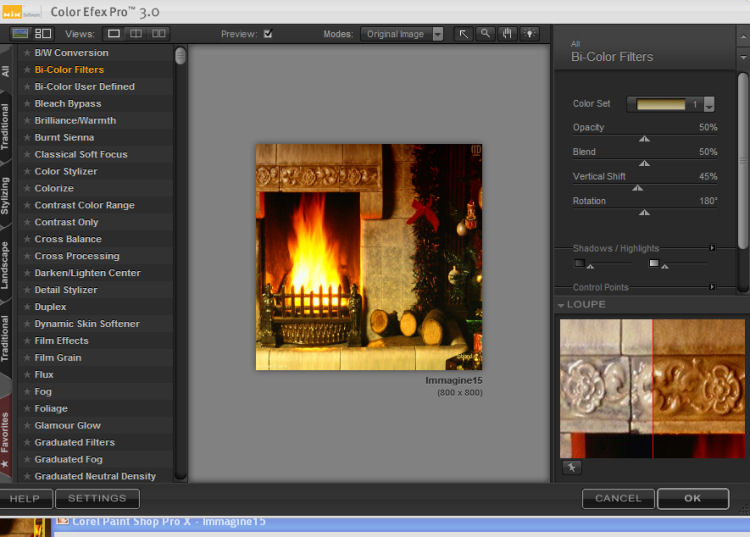Open the SETTINGS button
Screen dimensions: 750x537
pos(97,498)
